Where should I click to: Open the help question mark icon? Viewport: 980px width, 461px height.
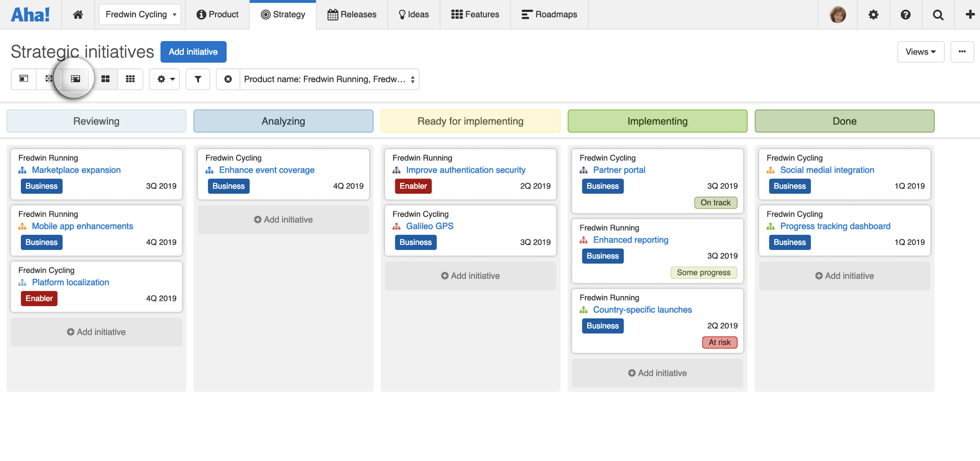click(906, 15)
